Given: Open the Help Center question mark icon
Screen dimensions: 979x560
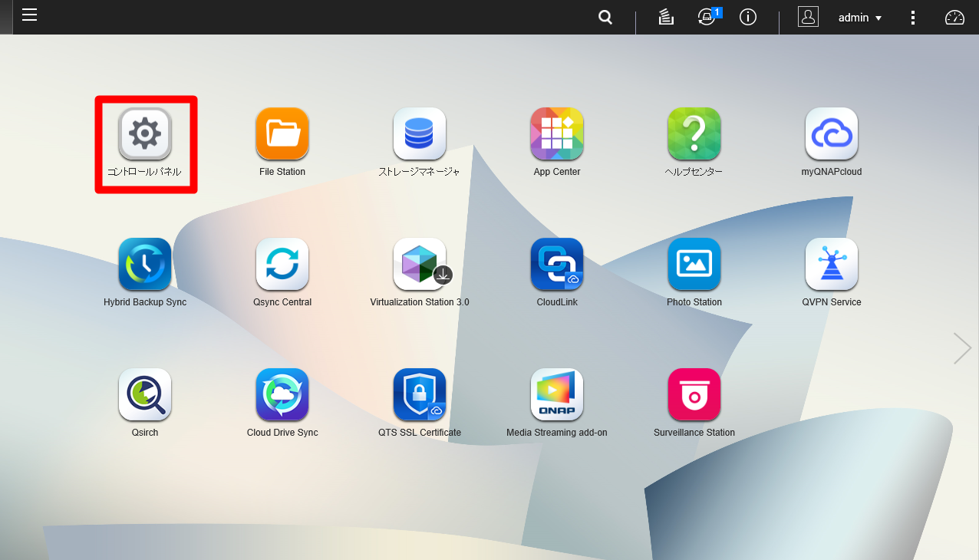Looking at the screenshot, I should 694,133.
